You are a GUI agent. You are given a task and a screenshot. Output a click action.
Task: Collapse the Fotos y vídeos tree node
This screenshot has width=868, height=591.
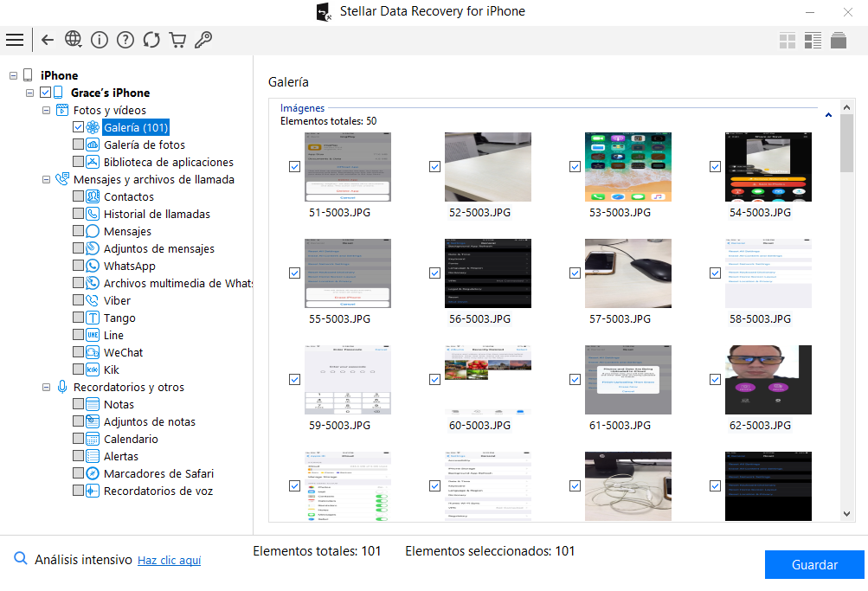[x=47, y=111]
